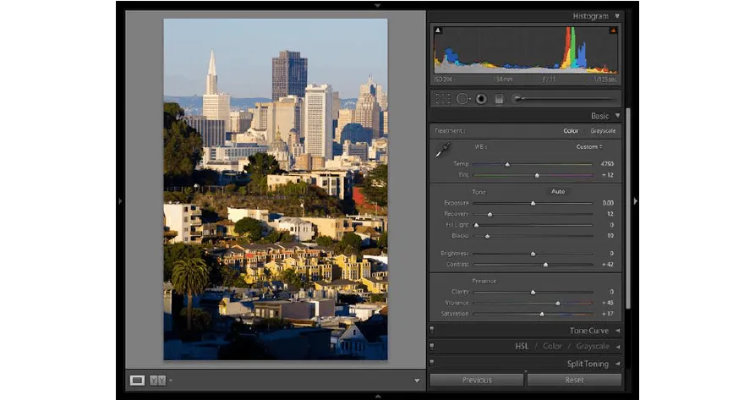The width and height of the screenshot is (755, 400).
Task: Open the white balance Custom dropdown
Action: click(x=589, y=147)
